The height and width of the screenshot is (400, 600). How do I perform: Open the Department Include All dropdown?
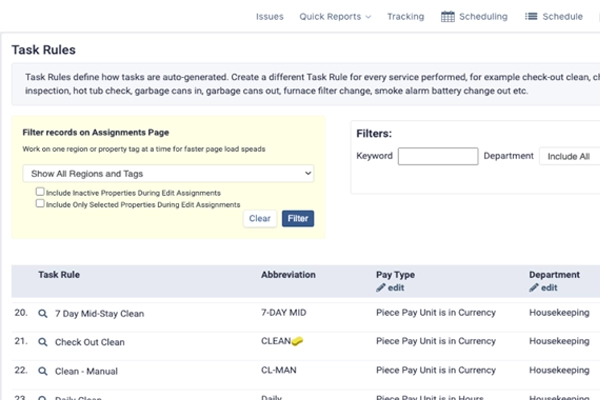(568, 156)
